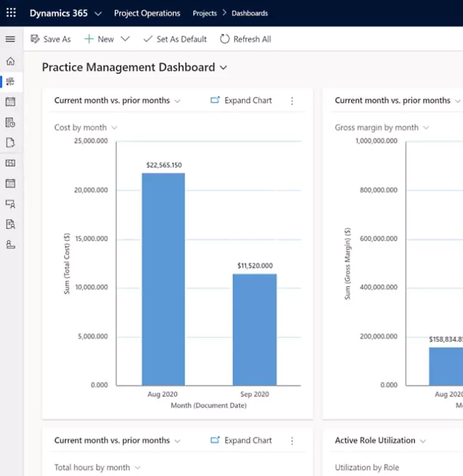Screen dimensions: 463x476
Task: Click Project Operations in the top bar
Action: 147,13
